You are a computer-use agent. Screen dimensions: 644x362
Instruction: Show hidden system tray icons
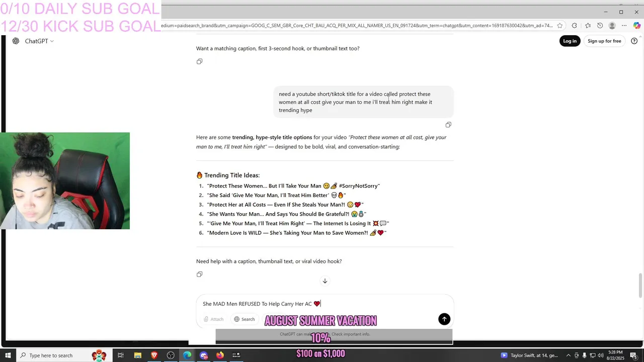point(569,355)
